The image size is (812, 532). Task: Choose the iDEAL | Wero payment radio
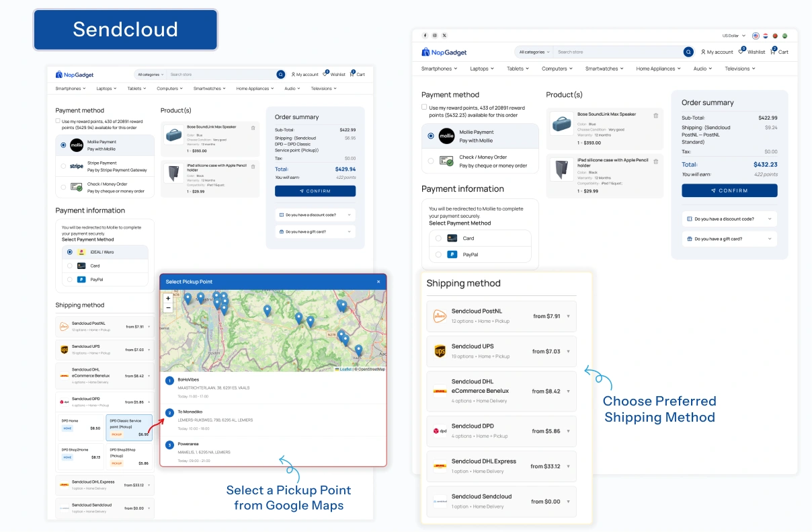pyautogui.click(x=69, y=252)
